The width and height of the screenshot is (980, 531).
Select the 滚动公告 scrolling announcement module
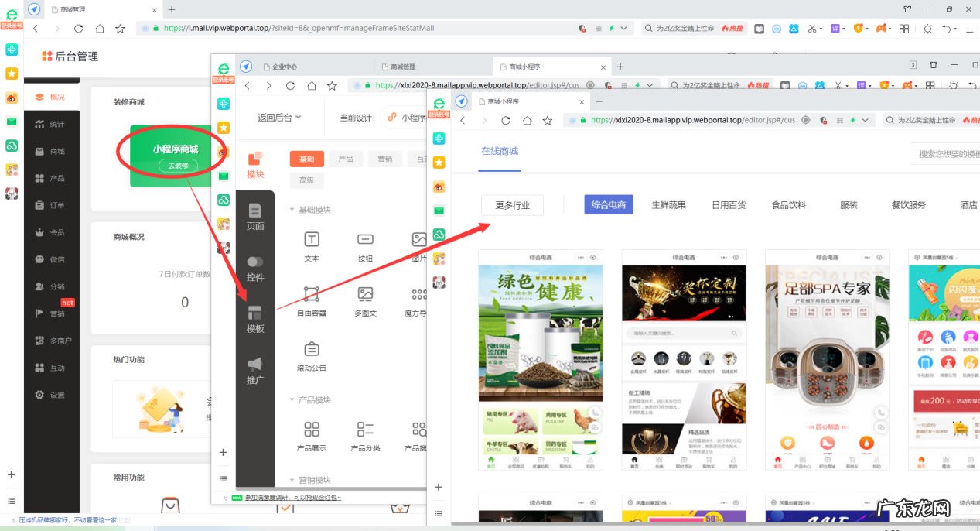(x=310, y=356)
